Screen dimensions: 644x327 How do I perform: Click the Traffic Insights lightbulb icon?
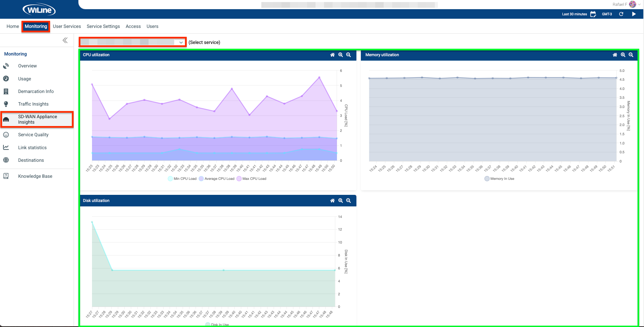point(6,104)
